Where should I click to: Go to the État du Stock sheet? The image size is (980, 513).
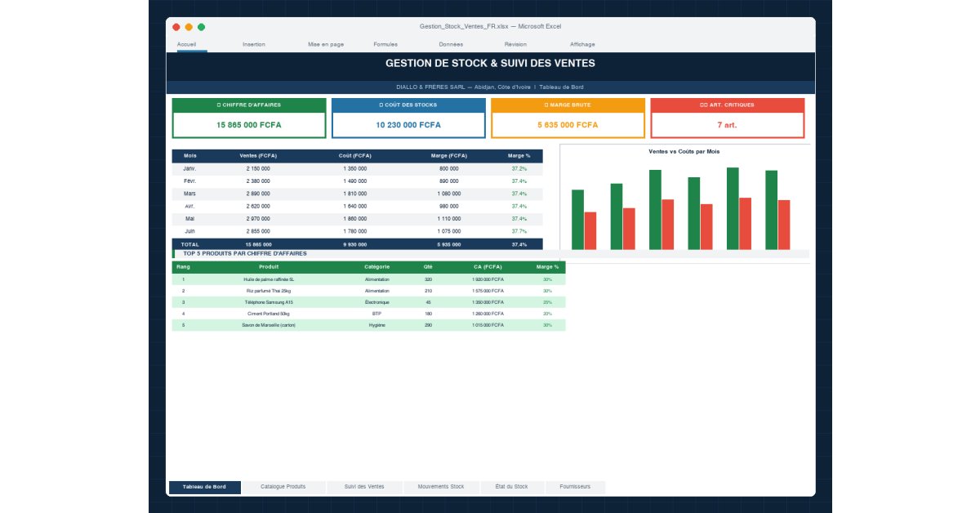pos(512,487)
